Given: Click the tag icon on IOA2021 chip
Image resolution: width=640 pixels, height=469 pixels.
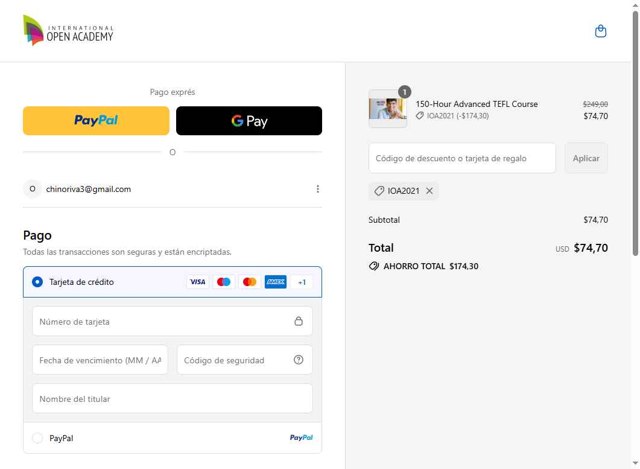Looking at the screenshot, I should pyautogui.click(x=379, y=191).
